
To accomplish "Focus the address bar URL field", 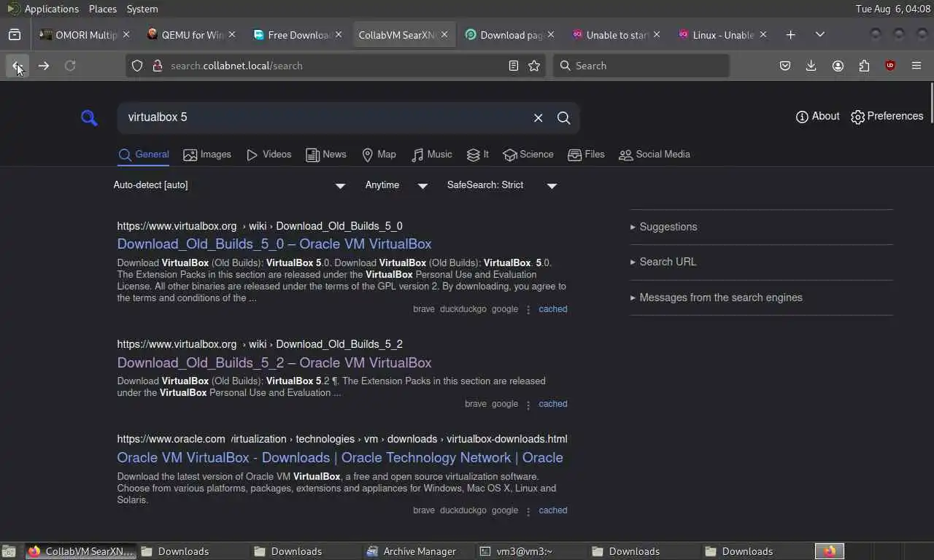I will click(336, 66).
